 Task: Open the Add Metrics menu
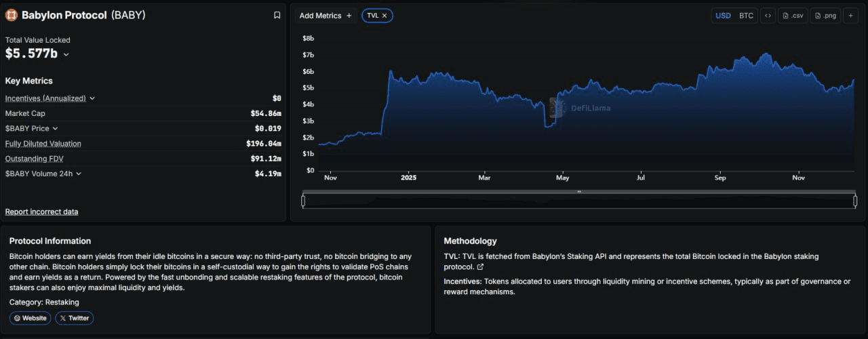pyautogui.click(x=325, y=16)
